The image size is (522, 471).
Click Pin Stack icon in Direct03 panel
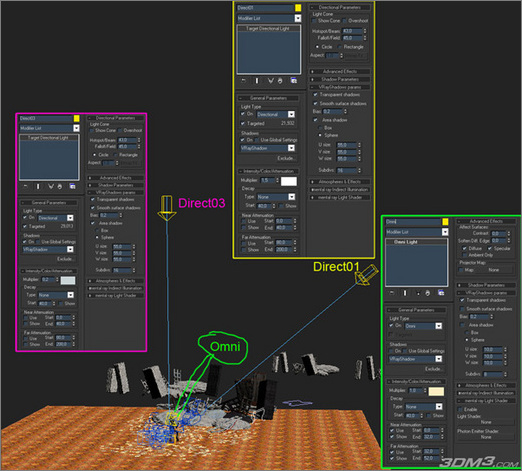click(x=25, y=186)
